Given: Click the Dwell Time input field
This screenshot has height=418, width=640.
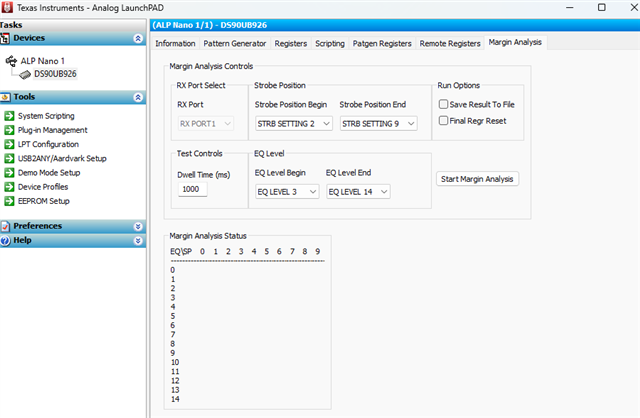Looking at the screenshot, I should point(192,189).
